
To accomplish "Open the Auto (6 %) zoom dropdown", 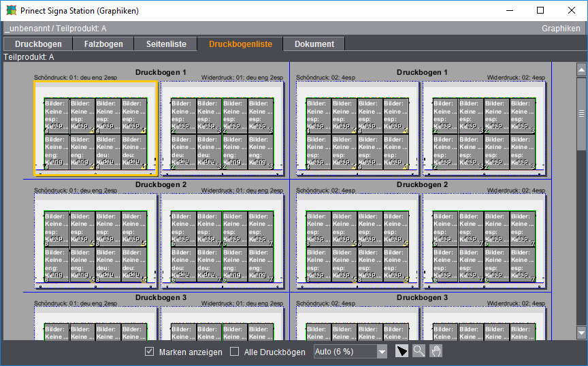I will pyautogui.click(x=382, y=352).
